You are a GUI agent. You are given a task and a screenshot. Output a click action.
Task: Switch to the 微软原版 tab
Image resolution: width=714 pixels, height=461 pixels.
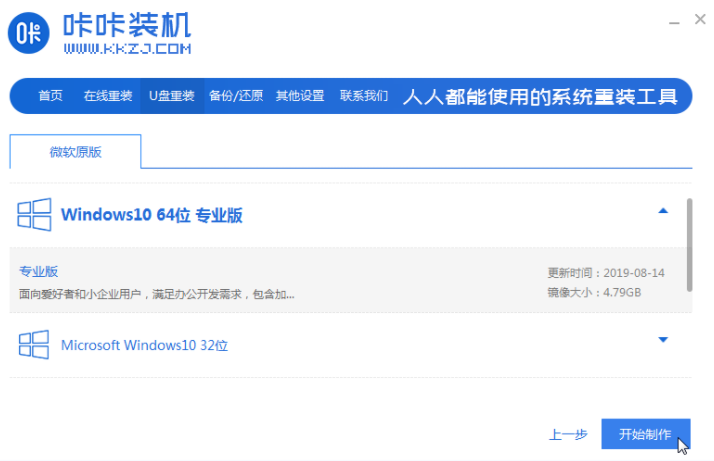coord(76,152)
